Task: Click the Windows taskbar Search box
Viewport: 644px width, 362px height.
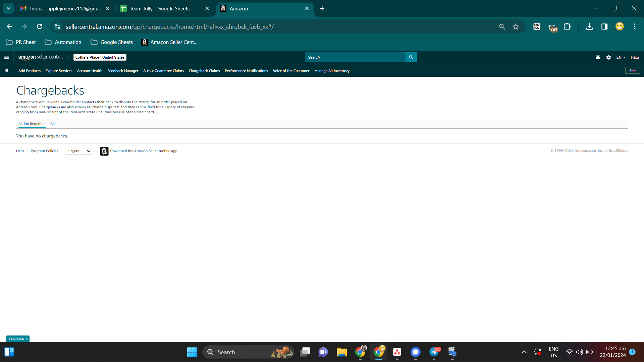Action: (249, 352)
